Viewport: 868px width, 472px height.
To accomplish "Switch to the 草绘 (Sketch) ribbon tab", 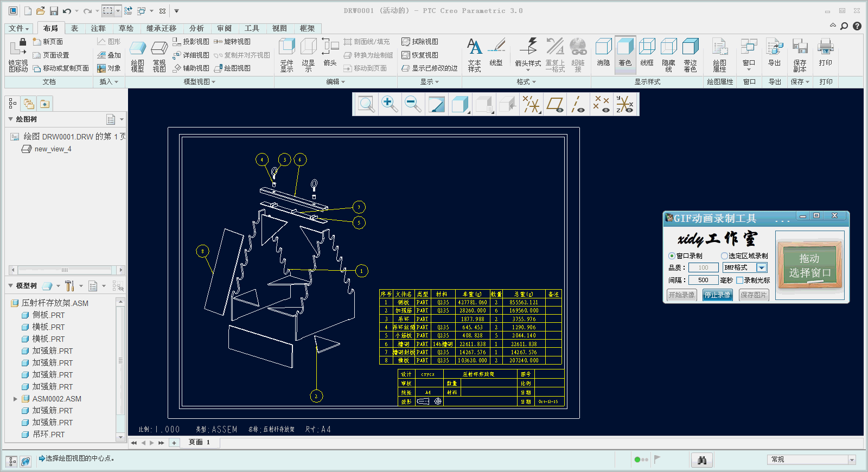I will pyautogui.click(x=126, y=28).
